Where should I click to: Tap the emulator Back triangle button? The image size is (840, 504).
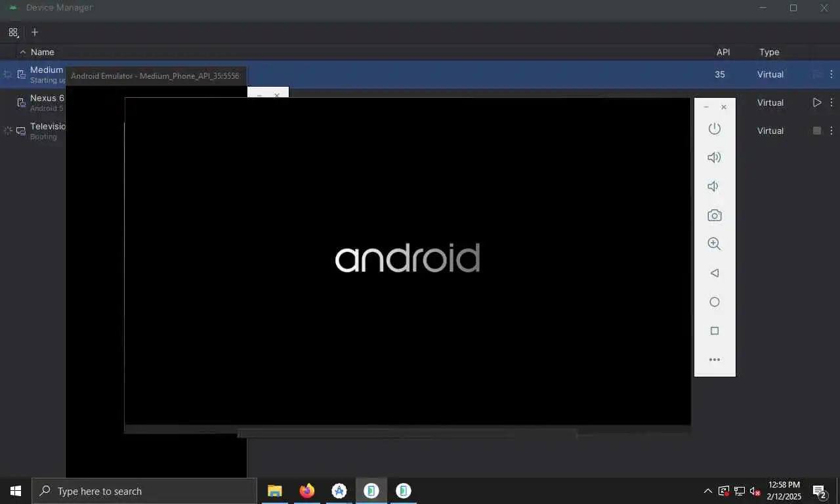click(715, 273)
